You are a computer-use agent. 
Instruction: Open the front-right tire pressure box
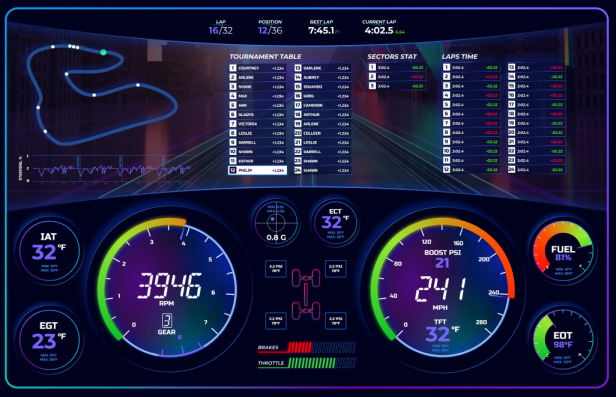coord(336,269)
